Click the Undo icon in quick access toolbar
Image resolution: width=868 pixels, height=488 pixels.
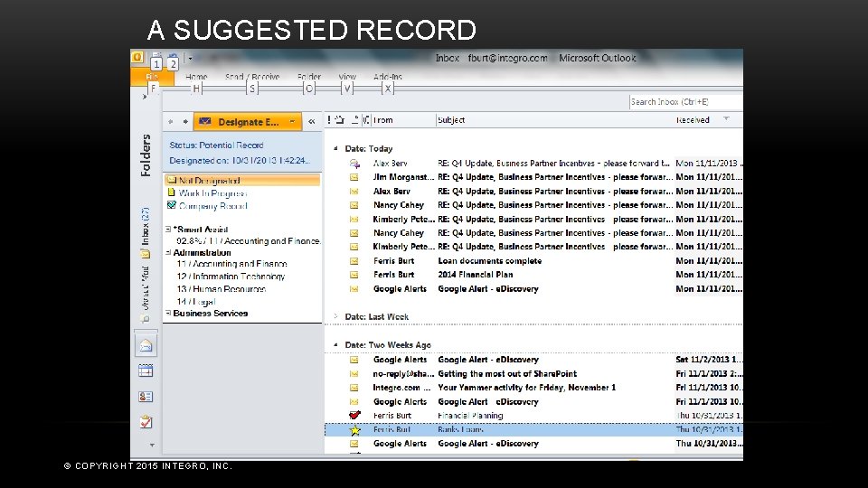pos(173,57)
